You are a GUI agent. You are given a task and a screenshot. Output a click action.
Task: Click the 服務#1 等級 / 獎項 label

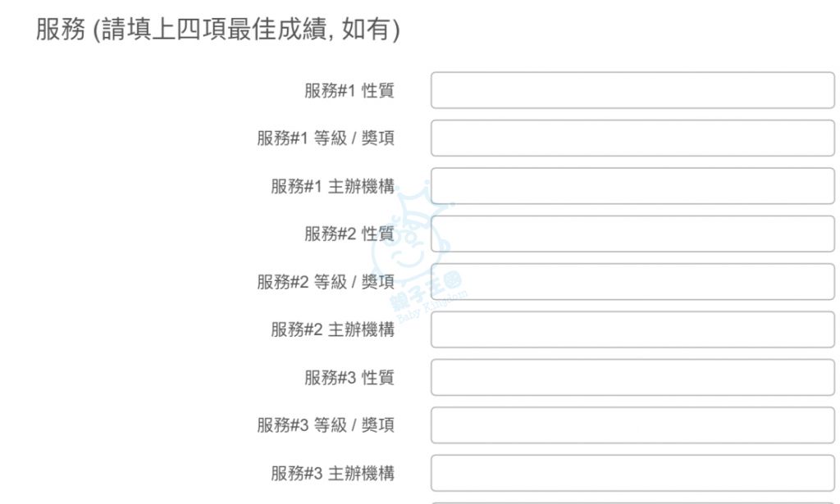[325, 138]
